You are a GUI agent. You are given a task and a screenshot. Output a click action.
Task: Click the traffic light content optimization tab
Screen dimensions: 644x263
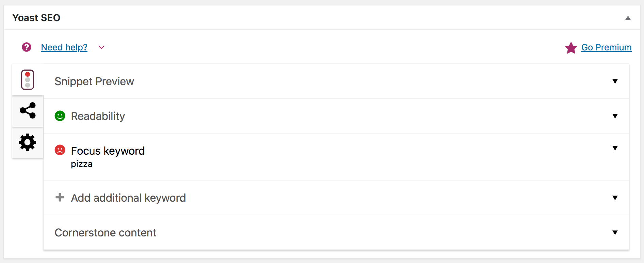pos(28,80)
